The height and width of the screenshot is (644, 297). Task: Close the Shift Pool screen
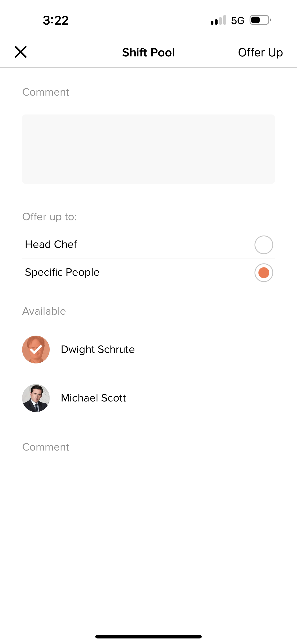pyautogui.click(x=21, y=52)
